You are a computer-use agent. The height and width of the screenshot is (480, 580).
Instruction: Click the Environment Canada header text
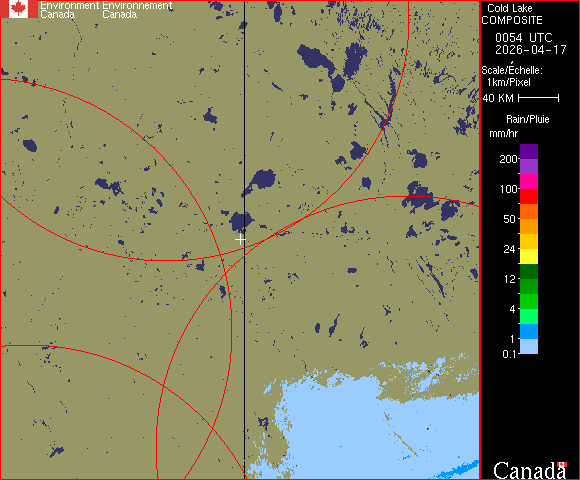coord(69,10)
